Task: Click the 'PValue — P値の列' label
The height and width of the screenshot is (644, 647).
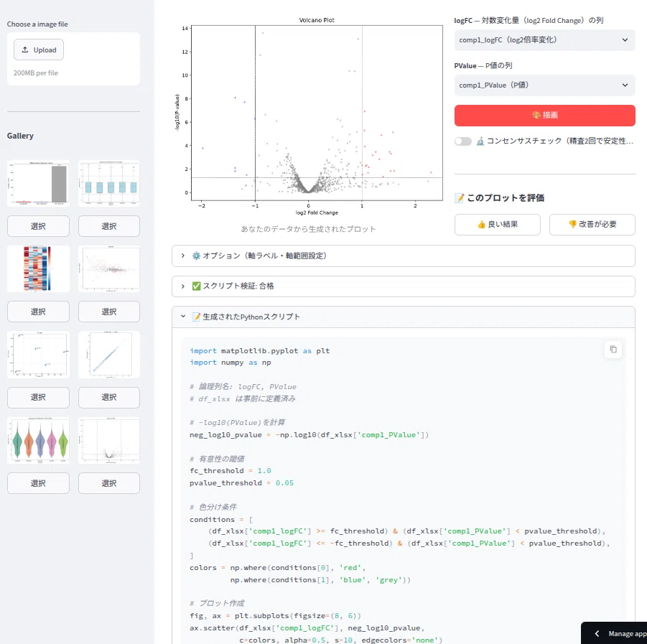Action: [483, 65]
